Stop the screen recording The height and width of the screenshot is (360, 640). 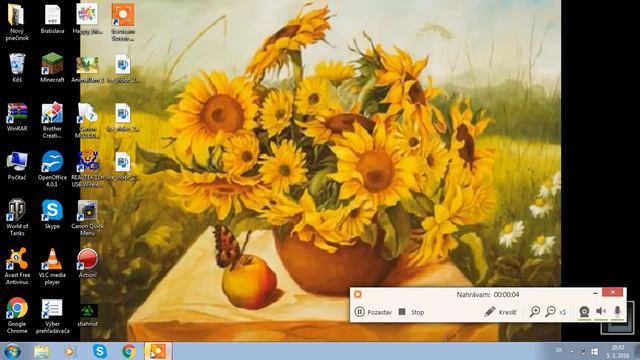coord(411,312)
